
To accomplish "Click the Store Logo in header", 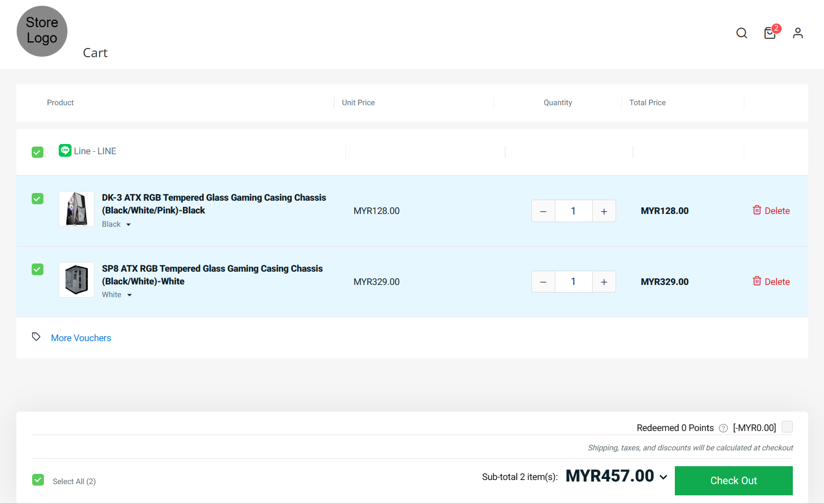I will [42, 31].
